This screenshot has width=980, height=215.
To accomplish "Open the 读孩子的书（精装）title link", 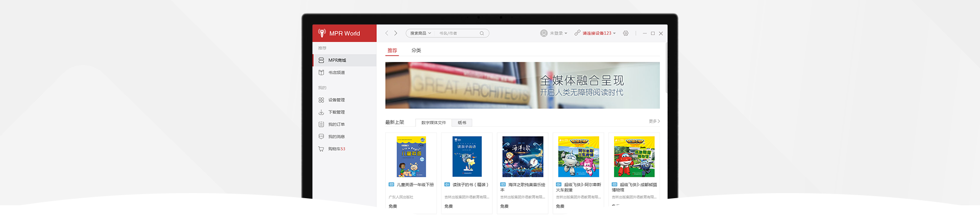I will (x=471, y=184).
